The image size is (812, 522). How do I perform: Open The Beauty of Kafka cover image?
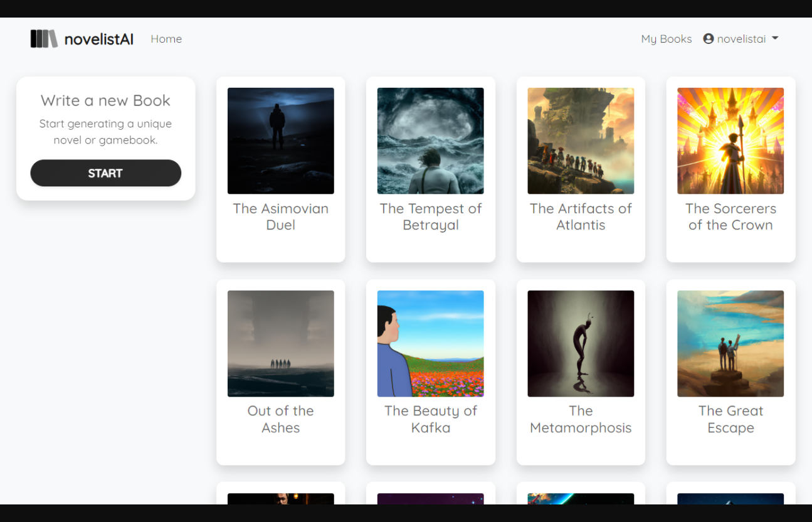(x=430, y=343)
